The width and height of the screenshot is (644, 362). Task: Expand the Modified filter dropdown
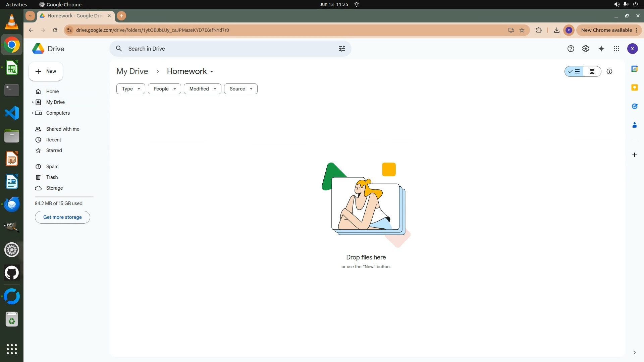coord(202,89)
